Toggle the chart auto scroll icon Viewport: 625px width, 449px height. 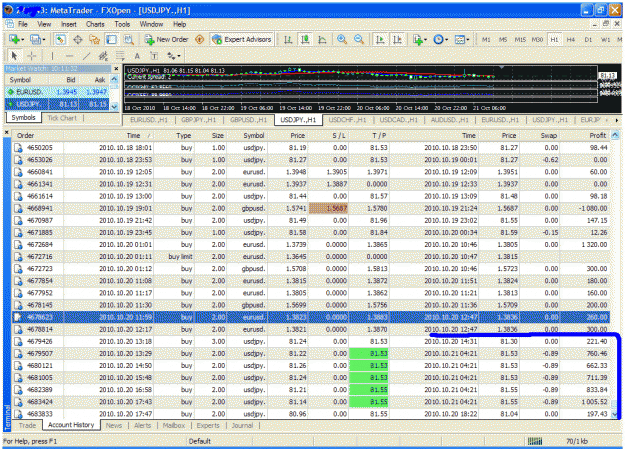[380, 39]
